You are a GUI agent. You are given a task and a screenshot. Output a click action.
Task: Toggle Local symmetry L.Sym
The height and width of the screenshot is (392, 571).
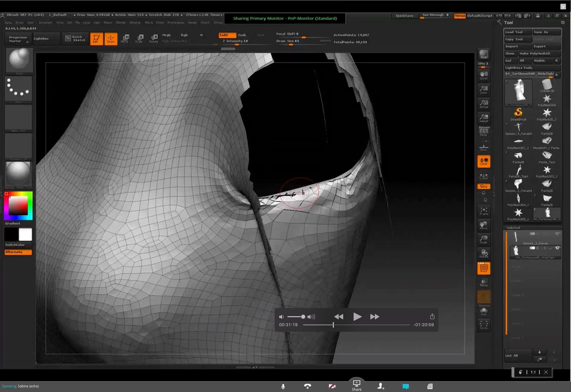484,176
